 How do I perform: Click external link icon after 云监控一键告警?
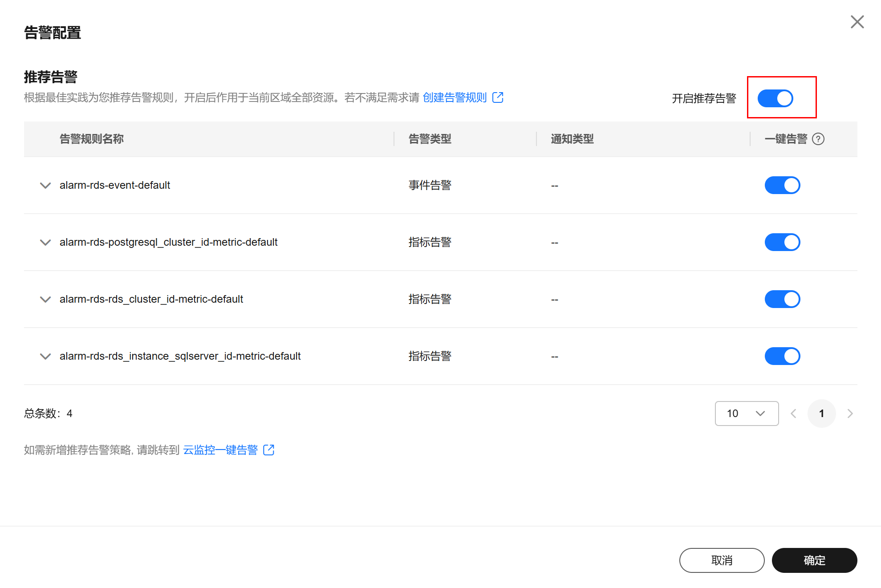(268, 450)
